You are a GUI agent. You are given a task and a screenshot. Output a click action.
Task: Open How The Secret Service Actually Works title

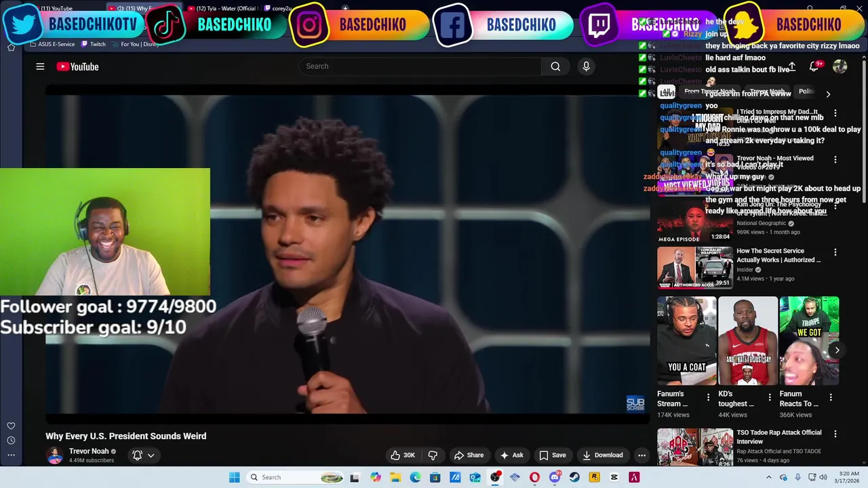(778, 256)
